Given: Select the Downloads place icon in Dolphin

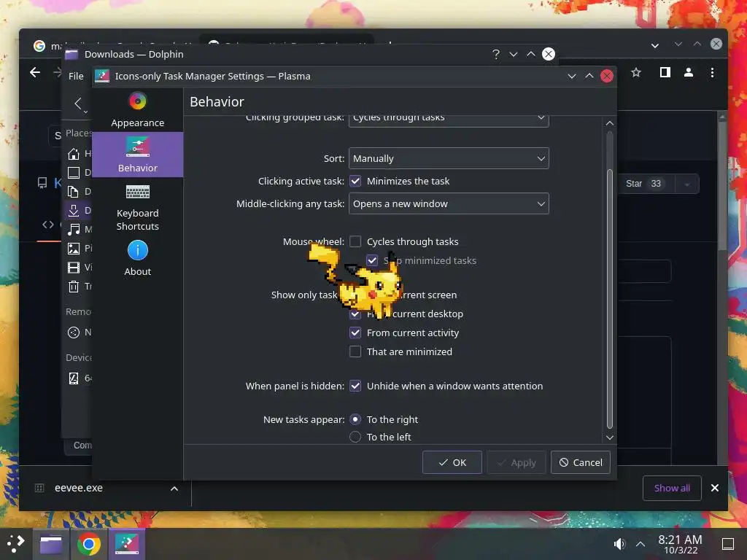Looking at the screenshot, I should coord(74,210).
